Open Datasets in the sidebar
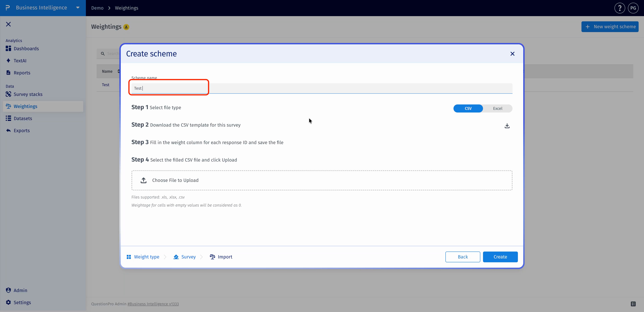 pos(23,118)
